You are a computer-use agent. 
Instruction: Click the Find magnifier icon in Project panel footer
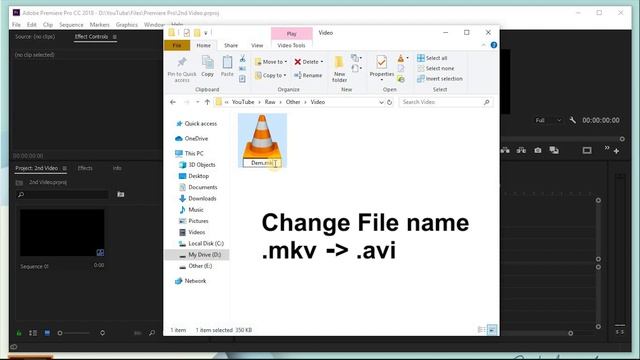point(152,333)
